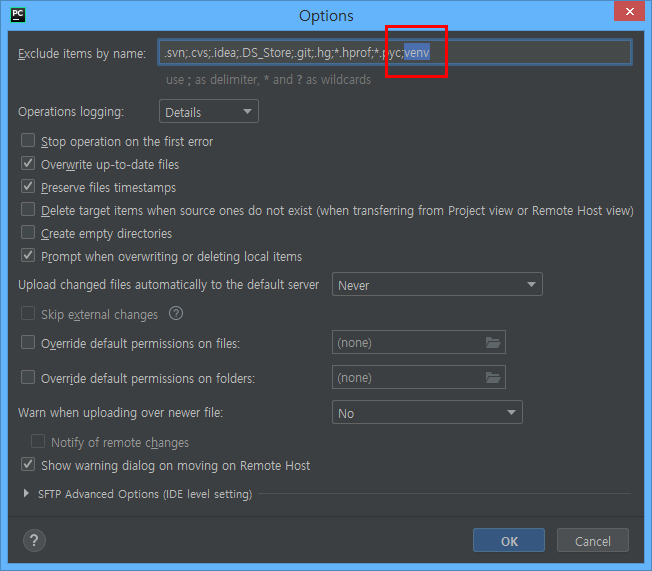This screenshot has width=652, height=571.
Task: Check Create empty directories
Action: pyautogui.click(x=28, y=232)
